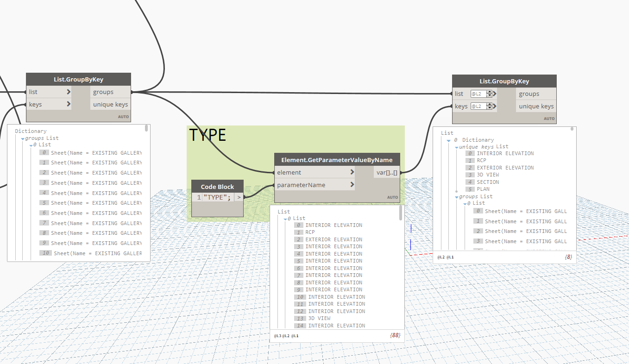Select the TYPE group title
Image resolution: width=629 pixels, height=364 pixels.
(208, 135)
